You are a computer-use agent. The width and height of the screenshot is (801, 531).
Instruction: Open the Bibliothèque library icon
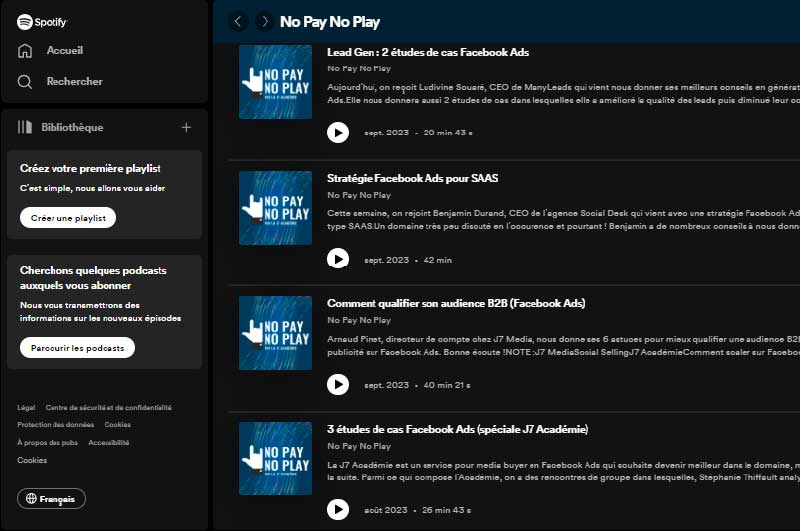25,127
